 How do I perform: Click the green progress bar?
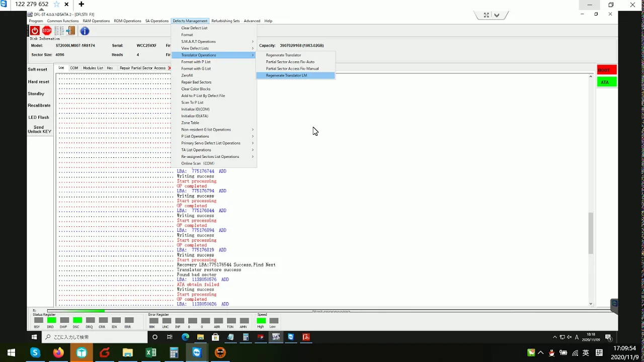point(76,311)
